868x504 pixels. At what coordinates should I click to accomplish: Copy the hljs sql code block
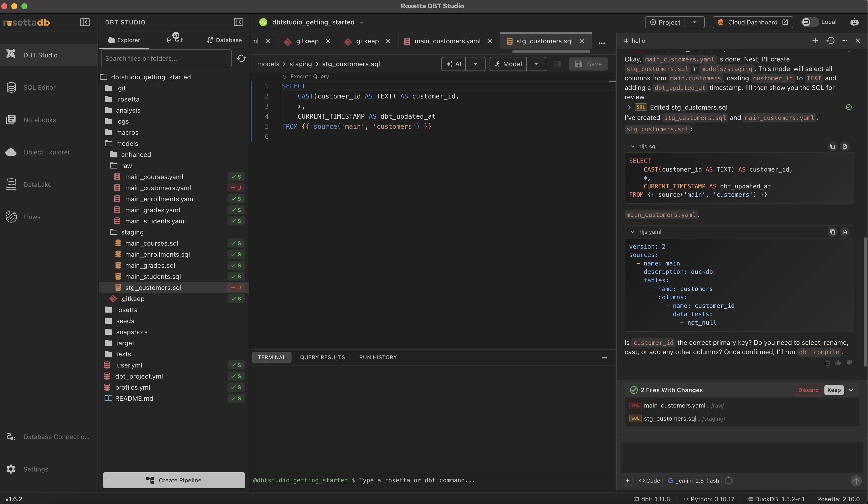tap(832, 146)
